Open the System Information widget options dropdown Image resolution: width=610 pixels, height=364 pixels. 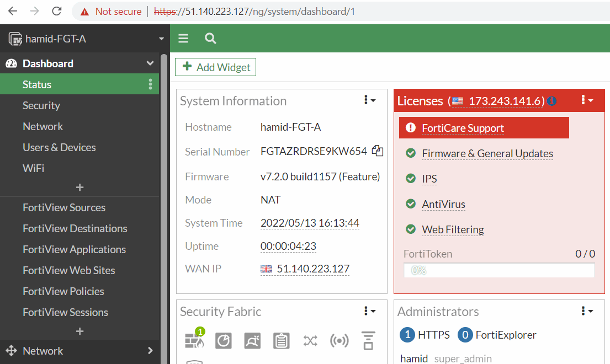point(369,100)
